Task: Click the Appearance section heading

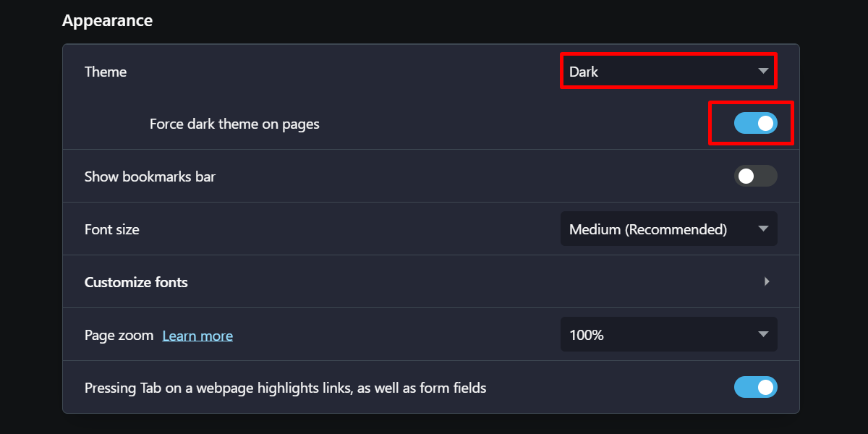Action: [107, 20]
